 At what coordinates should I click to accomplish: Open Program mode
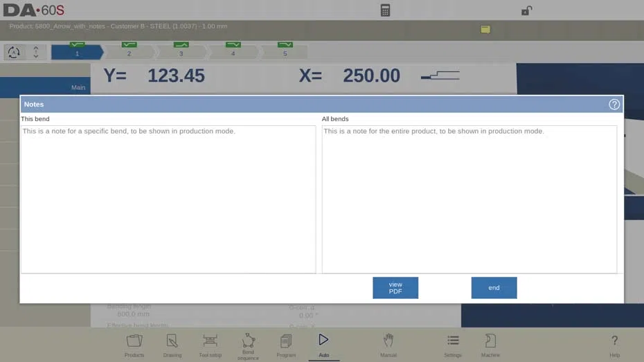(x=286, y=345)
